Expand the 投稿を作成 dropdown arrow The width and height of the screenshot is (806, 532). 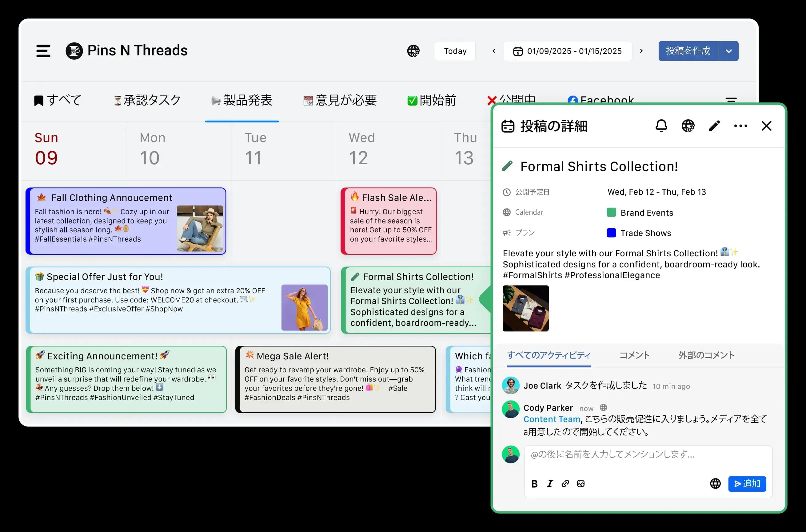[x=728, y=51]
